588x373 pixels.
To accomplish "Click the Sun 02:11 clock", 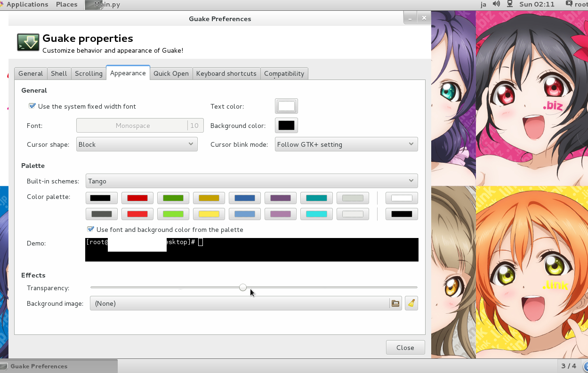I will click(537, 4).
